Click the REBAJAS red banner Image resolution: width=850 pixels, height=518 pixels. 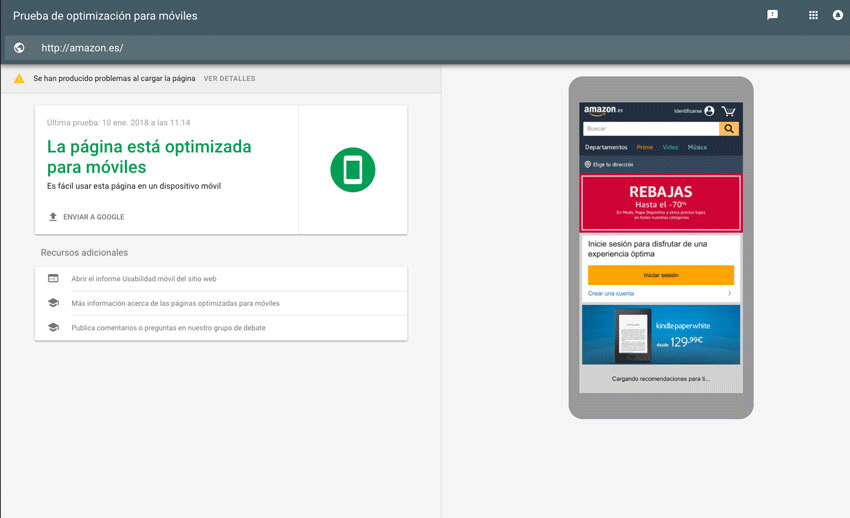point(661,203)
